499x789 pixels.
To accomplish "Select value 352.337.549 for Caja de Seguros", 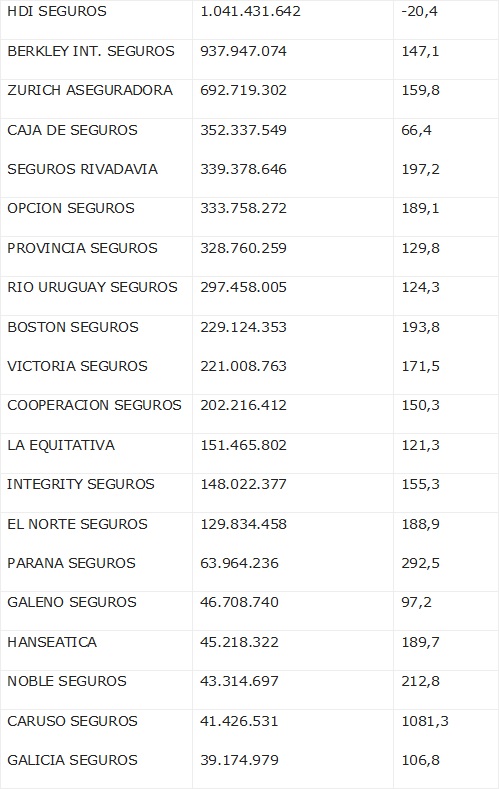I will 243,130.
